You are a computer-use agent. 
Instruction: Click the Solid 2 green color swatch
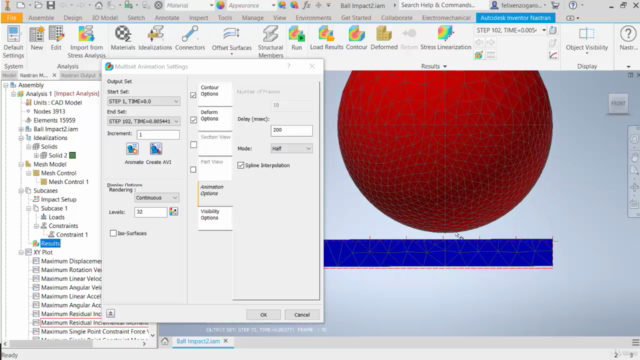click(73, 156)
